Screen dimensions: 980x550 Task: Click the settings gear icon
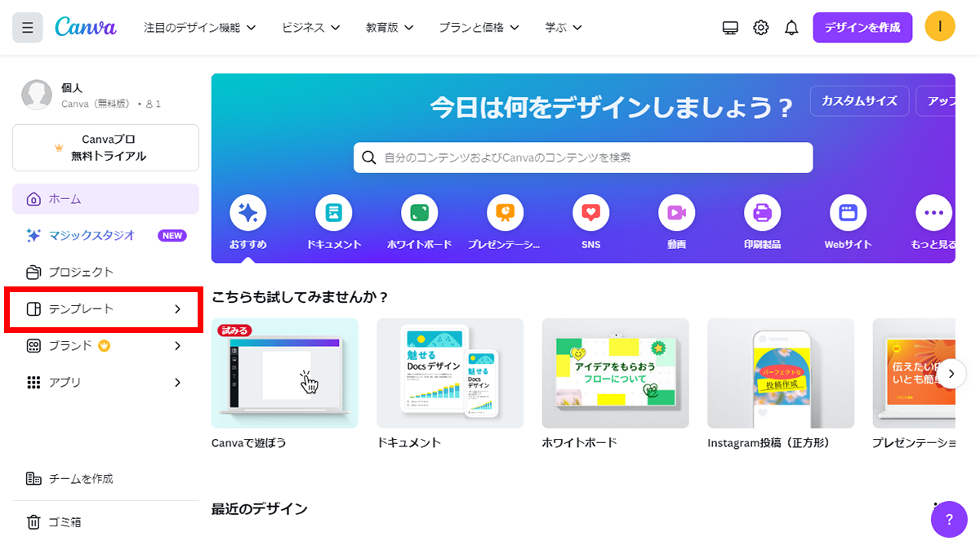click(760, 27)
